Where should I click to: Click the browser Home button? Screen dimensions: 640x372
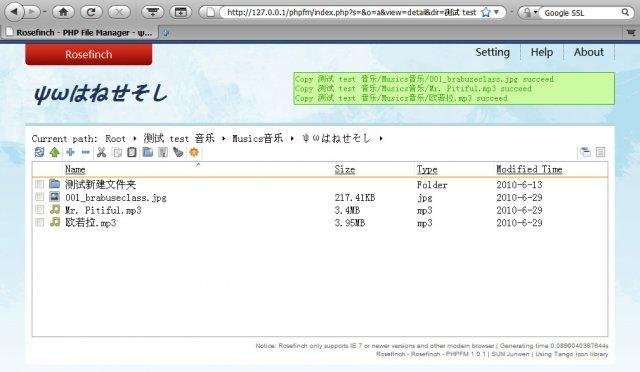pyautogui.click(x=63, y=12)
